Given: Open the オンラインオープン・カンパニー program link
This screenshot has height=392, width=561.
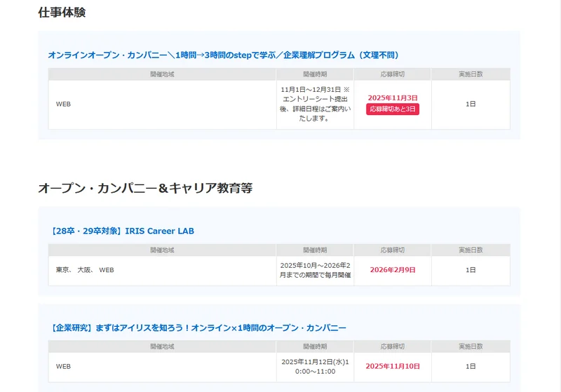Looking at the screenshot, I should [x=223, y=55].
